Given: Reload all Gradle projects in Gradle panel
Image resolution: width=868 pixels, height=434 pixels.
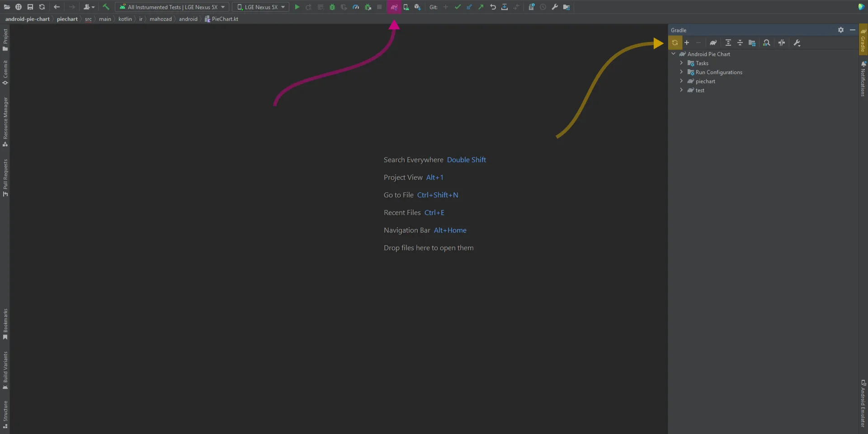Looking at the screenshot, I should [675, 42].
